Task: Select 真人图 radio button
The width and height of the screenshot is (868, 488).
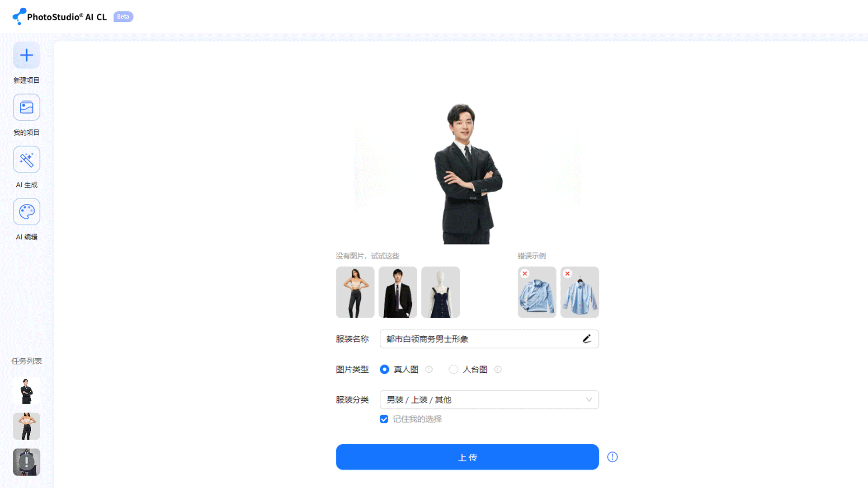Action: [x=384, y=370]
